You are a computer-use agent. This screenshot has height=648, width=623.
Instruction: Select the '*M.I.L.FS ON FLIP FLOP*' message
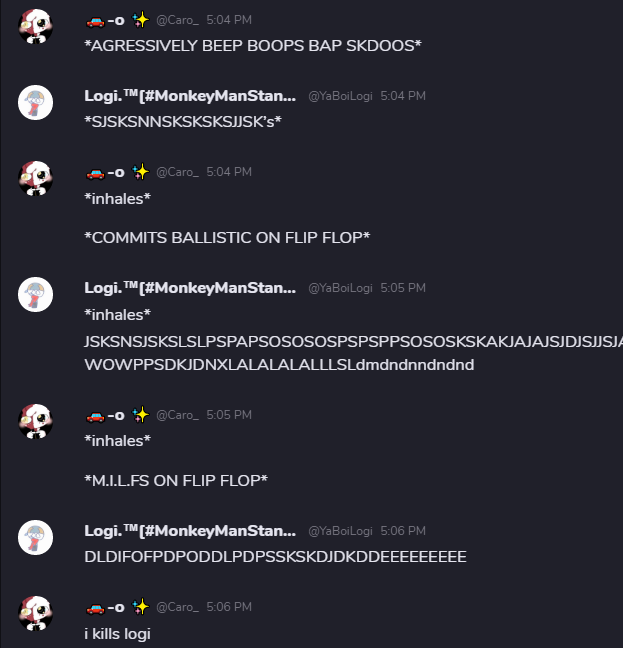[176, 481]
